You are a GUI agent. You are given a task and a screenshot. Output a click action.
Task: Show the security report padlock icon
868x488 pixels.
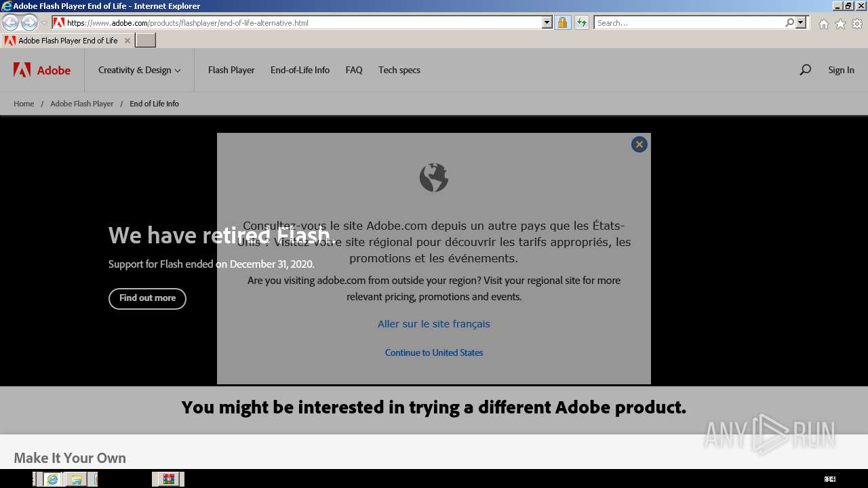pos(562,22)
